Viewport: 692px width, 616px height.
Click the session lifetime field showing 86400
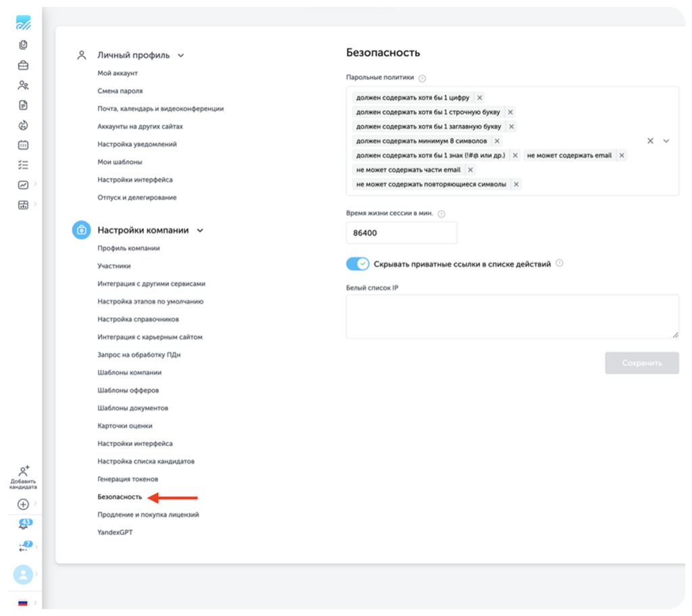click(401, 233)
